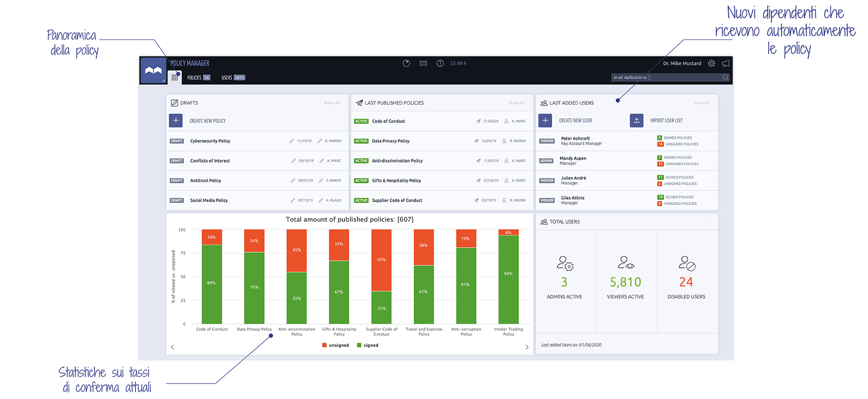Click Import User List label

coord(666,121)
